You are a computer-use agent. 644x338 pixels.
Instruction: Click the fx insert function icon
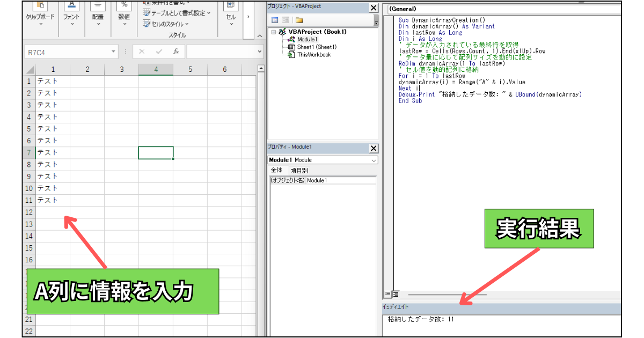(175, 52)
